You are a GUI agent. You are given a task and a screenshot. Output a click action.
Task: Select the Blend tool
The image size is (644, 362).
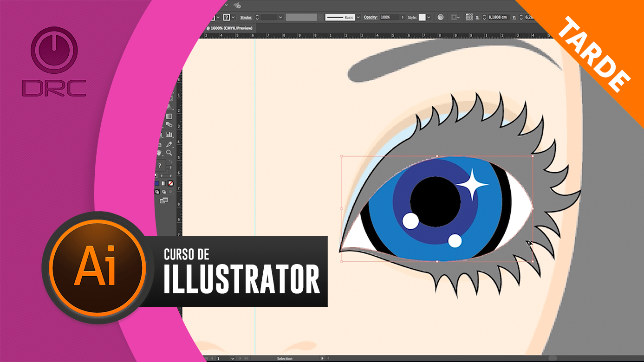coord(169,125)
